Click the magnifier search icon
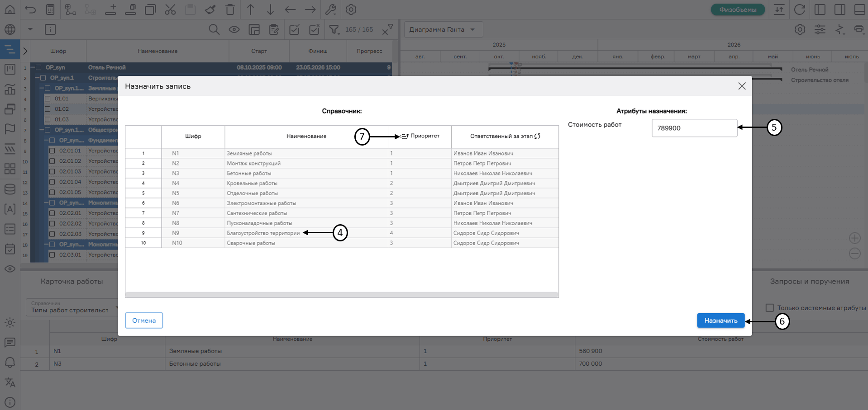 (x=214, y=30)
